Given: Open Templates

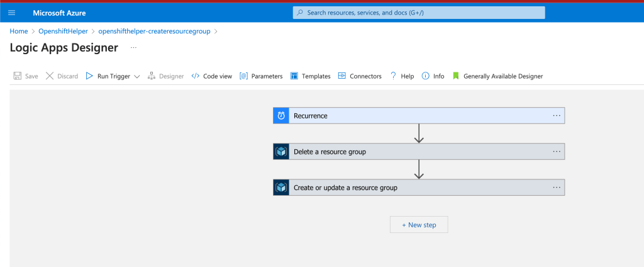Looking at the screenshot, I should tap(316, 76).
